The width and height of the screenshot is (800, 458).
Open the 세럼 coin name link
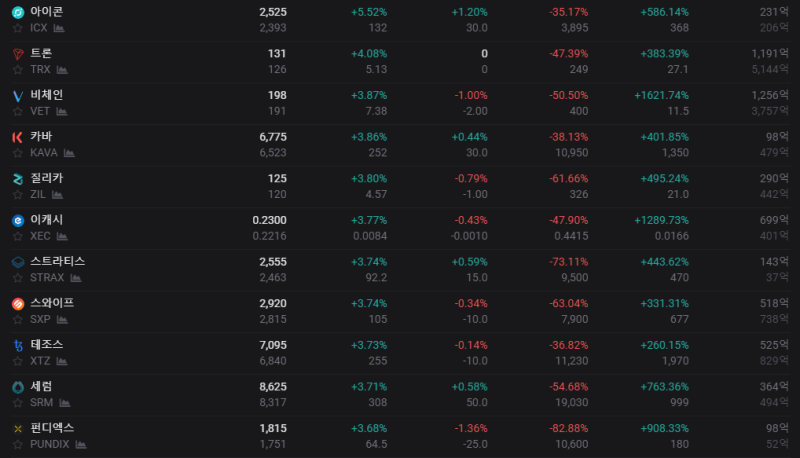click(x=41, y=386)
